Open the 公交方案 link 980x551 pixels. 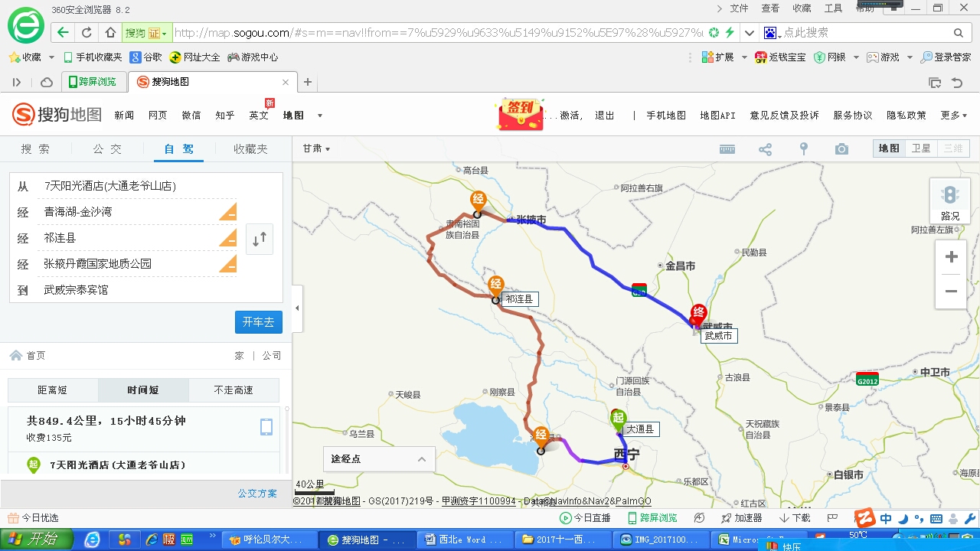coord(257,494)
